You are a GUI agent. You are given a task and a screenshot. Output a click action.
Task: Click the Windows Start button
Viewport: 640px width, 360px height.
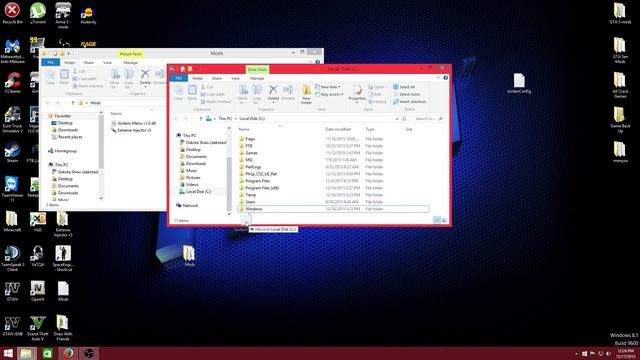click(x=8, y=353)
